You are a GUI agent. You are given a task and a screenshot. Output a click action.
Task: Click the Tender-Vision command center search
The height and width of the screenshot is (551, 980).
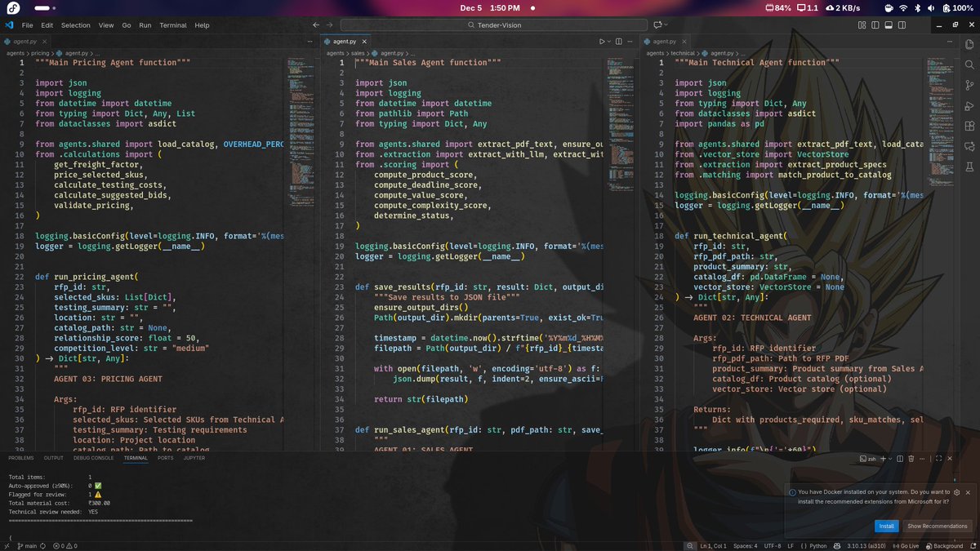(x=494, y=25)
